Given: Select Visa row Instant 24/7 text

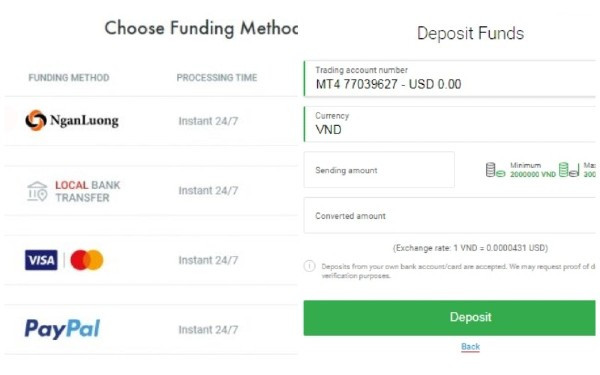Looking at the screenshot, I should point(208,260).
